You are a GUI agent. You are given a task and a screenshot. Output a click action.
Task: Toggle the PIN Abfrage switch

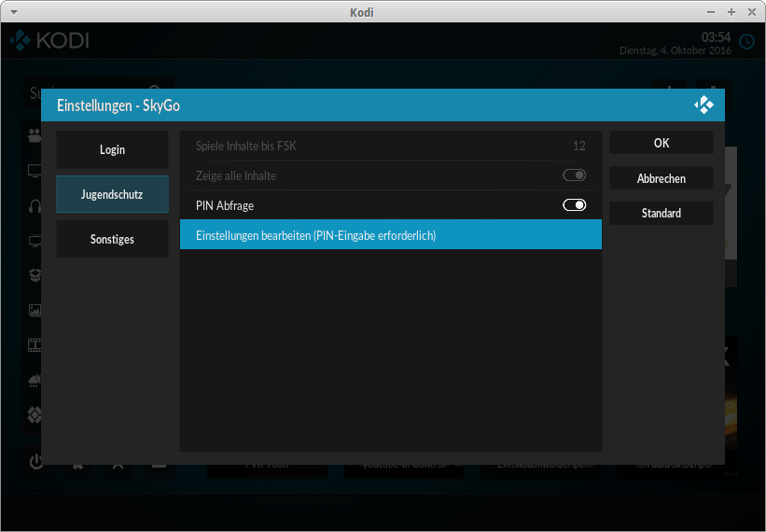(574, 205)
